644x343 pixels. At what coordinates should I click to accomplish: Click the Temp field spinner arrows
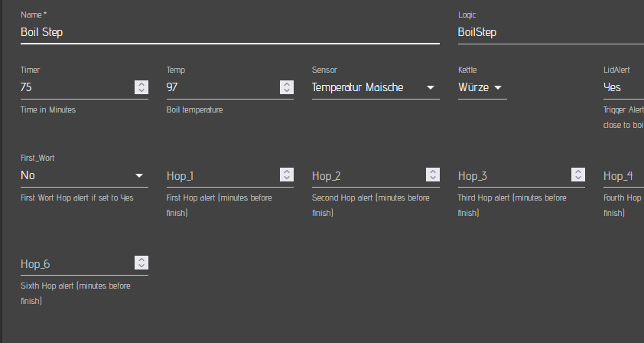coord(287,87)
